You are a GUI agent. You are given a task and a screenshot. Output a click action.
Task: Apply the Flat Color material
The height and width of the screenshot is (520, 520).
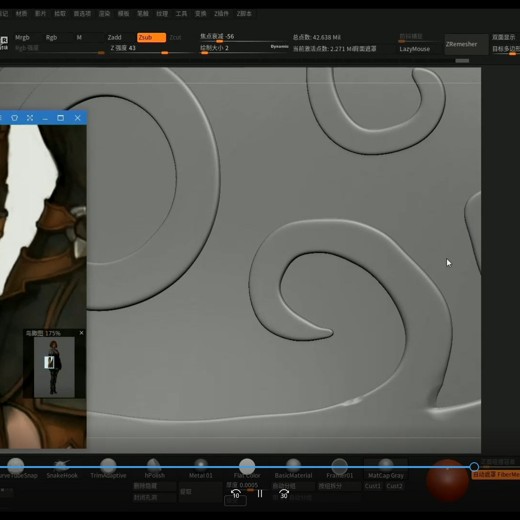pyautogui.click(x=247, y=468)
